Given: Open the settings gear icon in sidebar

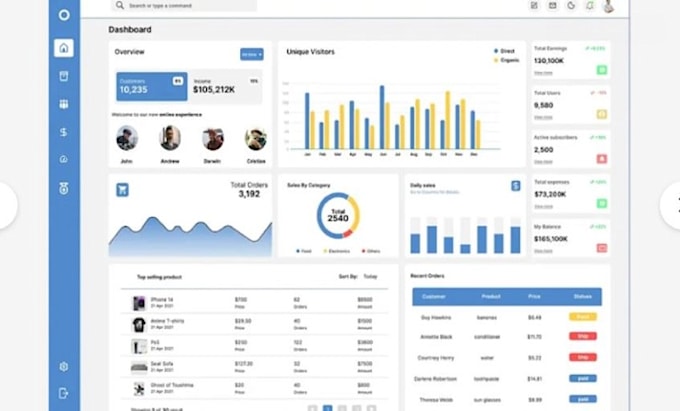Looking at the screenshot, I should tap(64, 366).
